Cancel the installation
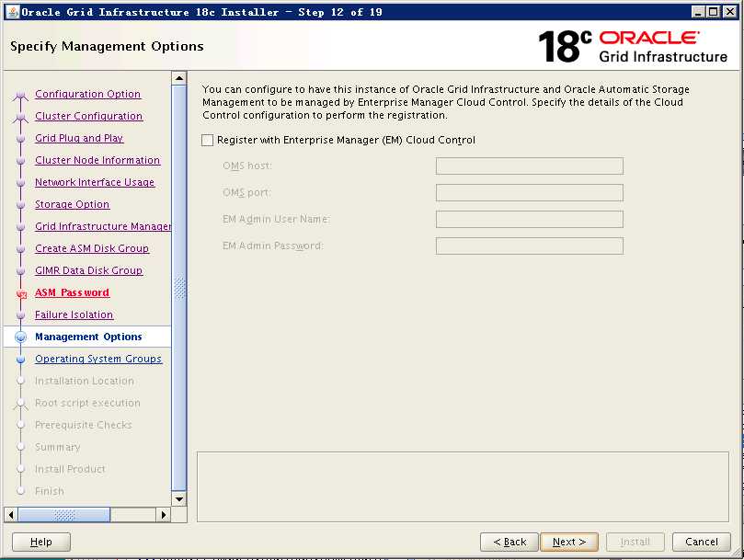The width and height of the screenshot is (744, 560). coord(702,542)
